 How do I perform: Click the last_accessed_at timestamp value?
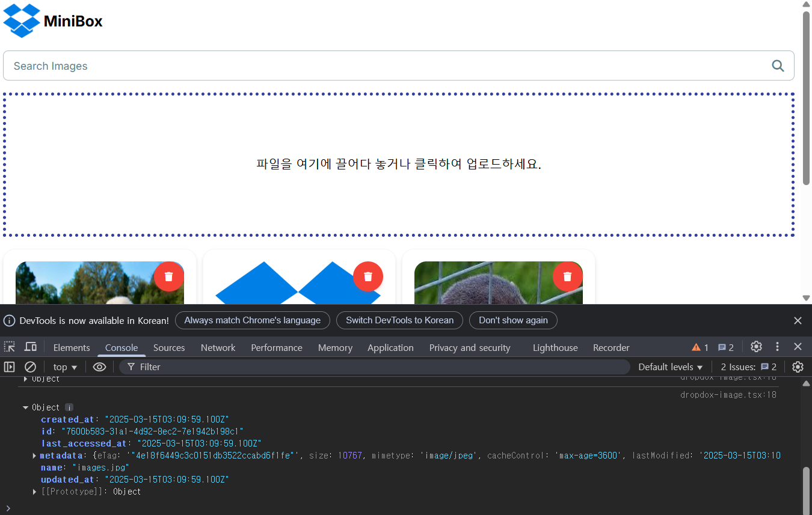click(x=199, y=443)
